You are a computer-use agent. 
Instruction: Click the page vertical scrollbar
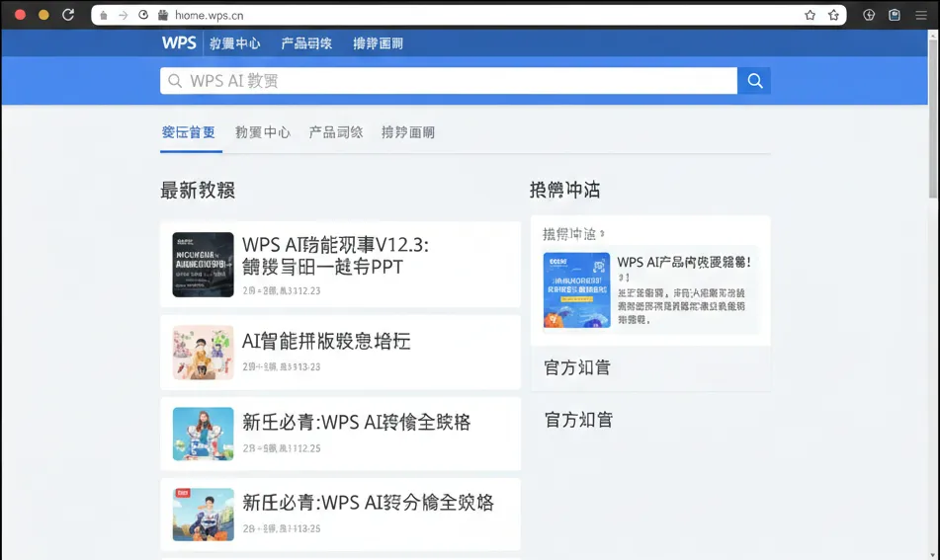pyautogui.click(x=934, y=119)
